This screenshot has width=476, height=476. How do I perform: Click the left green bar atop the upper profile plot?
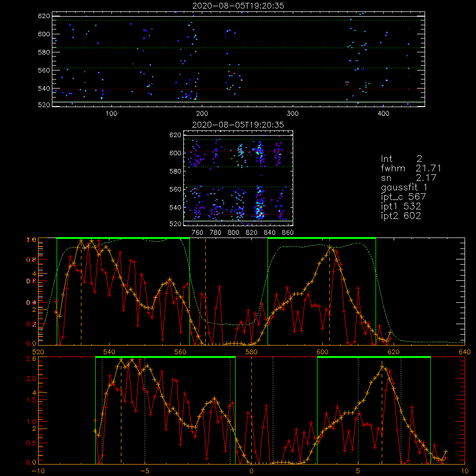click(123, 238)
